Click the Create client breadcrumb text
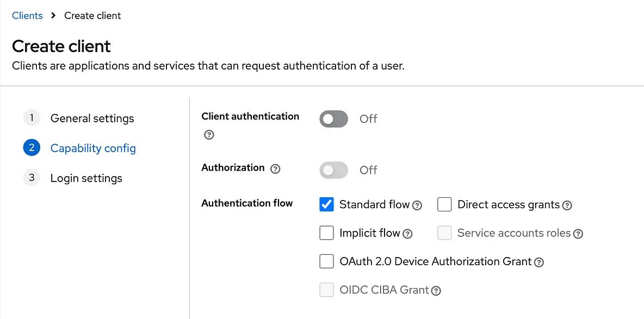This screenshot has height=319, width=644. click(93, 16)
